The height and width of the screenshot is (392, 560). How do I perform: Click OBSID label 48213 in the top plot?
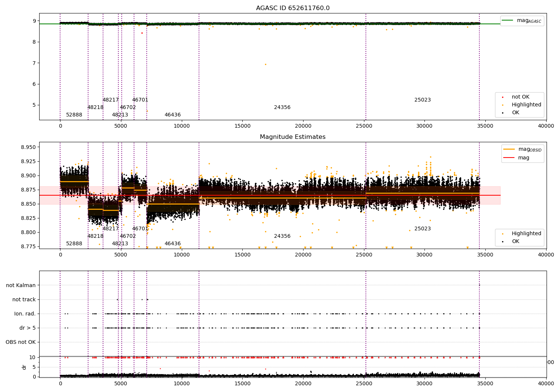click(x=120, y=115)
